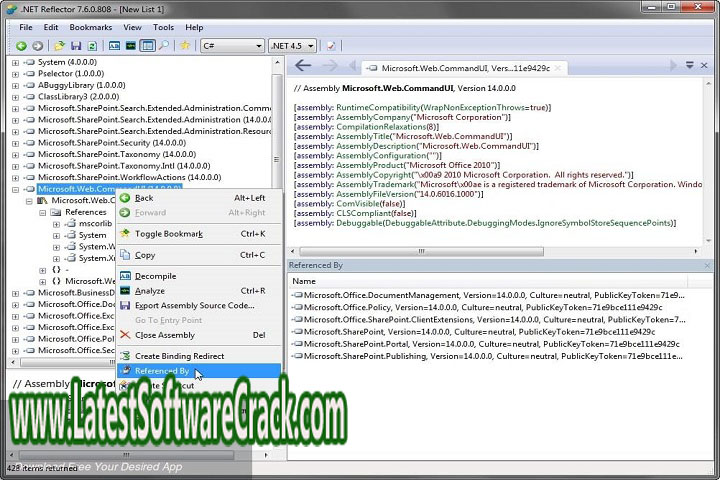
Task: Open the Edit menu
Action: pos(51,28)
